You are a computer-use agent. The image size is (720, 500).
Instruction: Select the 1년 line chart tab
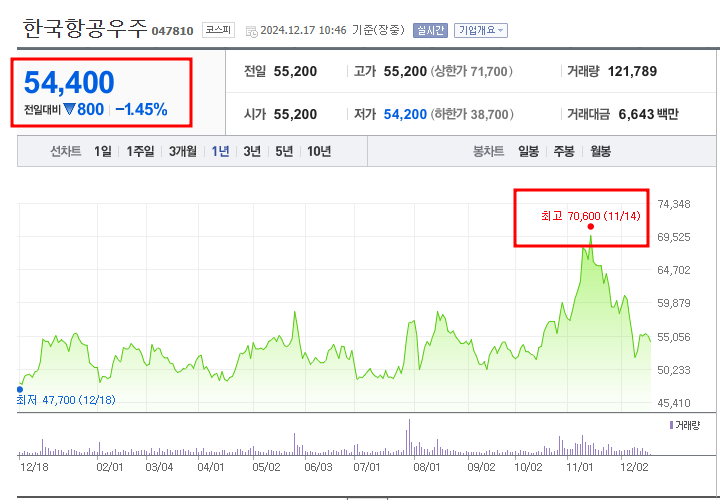220,151
